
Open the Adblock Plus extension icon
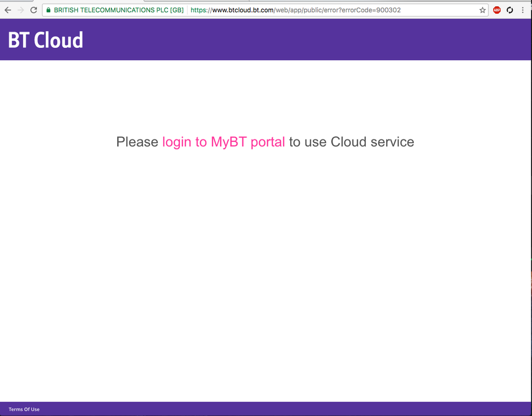[497, 10]
